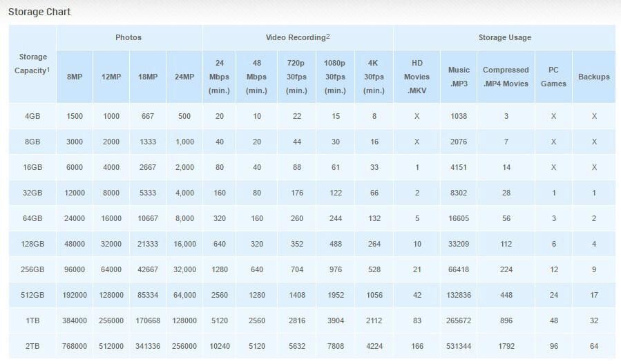The image size is (621, 364).
Task: Select the Backups column header
Action: point(593,77)
